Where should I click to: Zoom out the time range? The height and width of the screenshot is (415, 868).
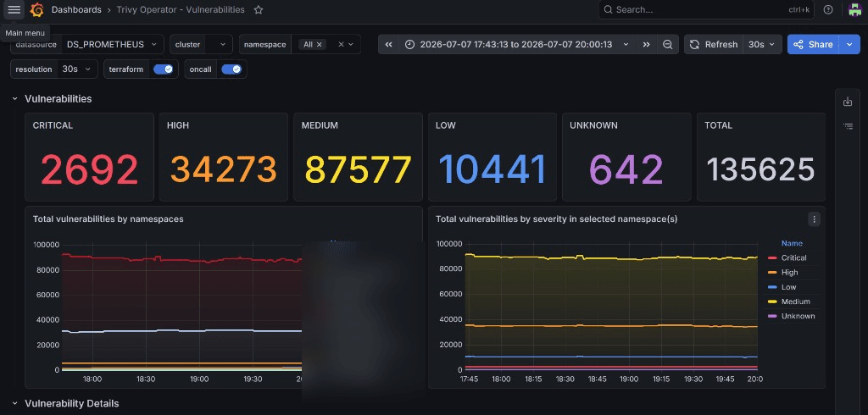pos(668,44)
